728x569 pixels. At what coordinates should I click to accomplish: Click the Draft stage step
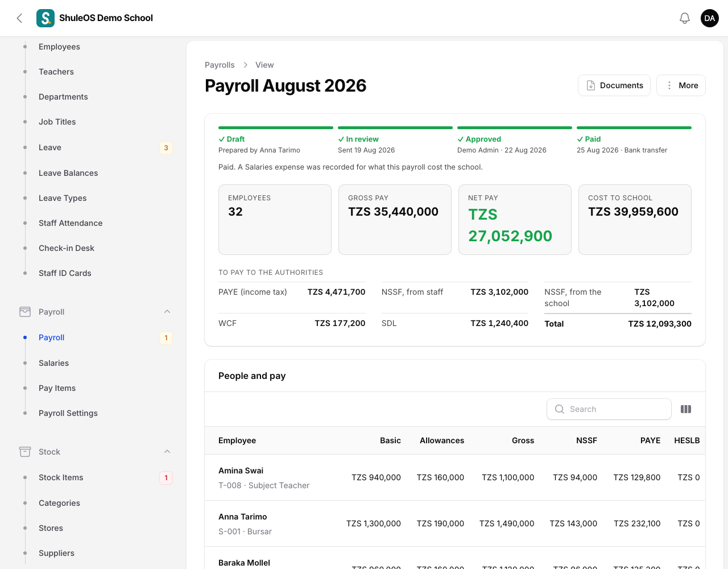pos(276,140)
